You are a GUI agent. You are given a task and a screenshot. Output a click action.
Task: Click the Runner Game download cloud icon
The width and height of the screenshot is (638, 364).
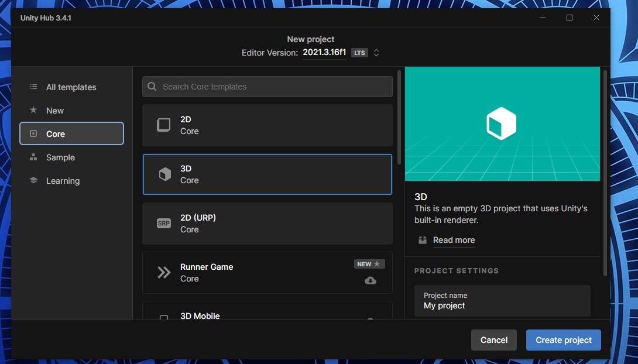pyautogui.click(x=371, y=280)
